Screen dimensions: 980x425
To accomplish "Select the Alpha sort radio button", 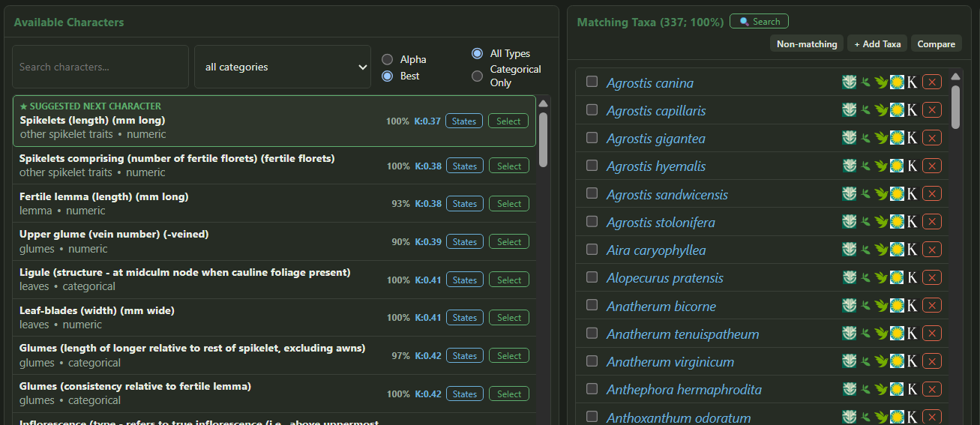I will click(388, 59).
